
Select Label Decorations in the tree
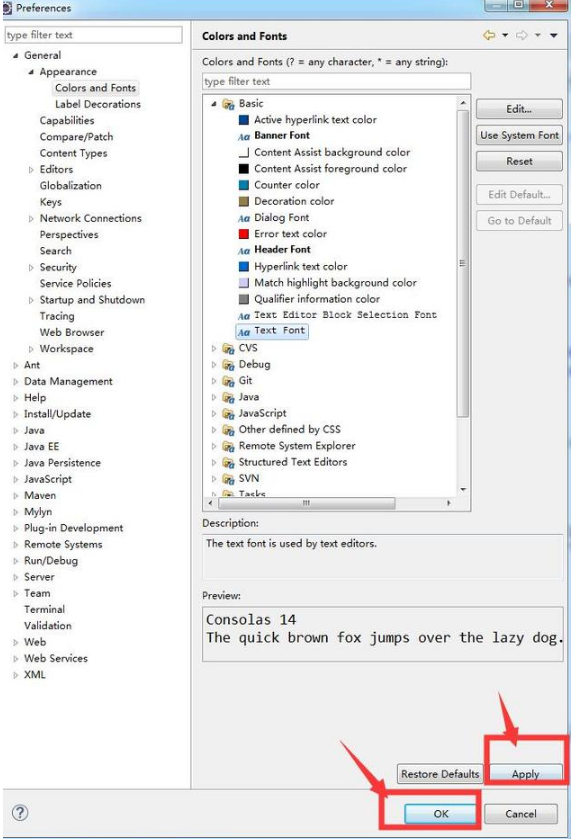[x=98, y=104]
